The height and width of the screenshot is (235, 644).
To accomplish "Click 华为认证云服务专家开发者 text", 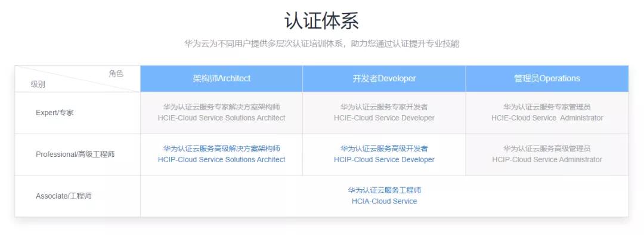I will (384, 107).
